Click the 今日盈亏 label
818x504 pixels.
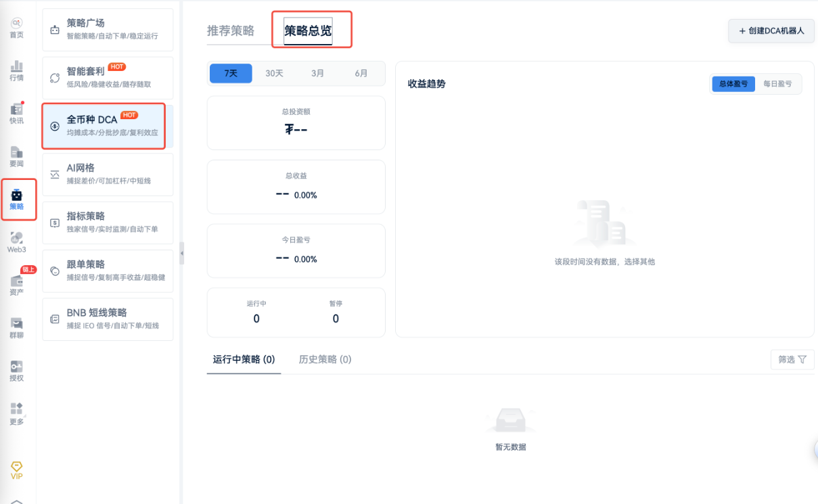click(296, 240)
